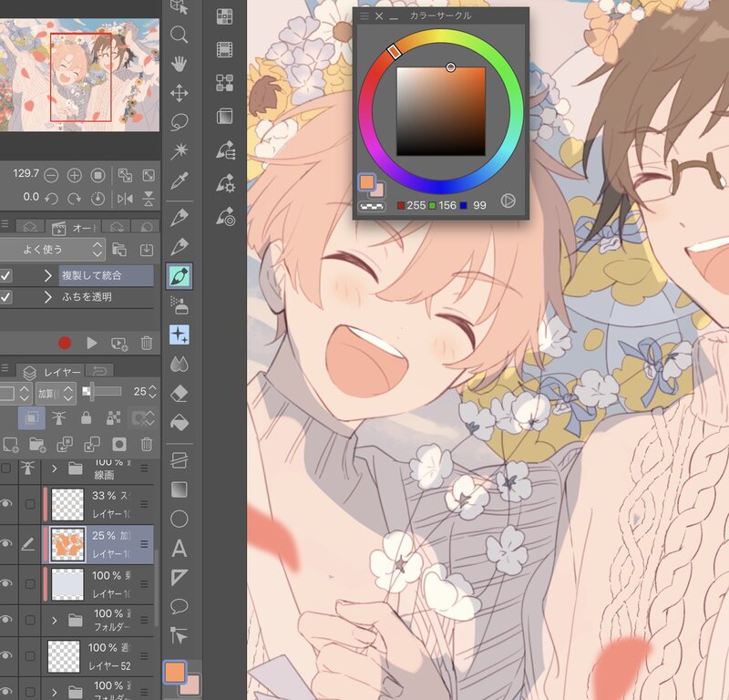The width and height of the screenshot is (729, 700).
Task: Merge the layer with the one below
Action: (92, 445)
